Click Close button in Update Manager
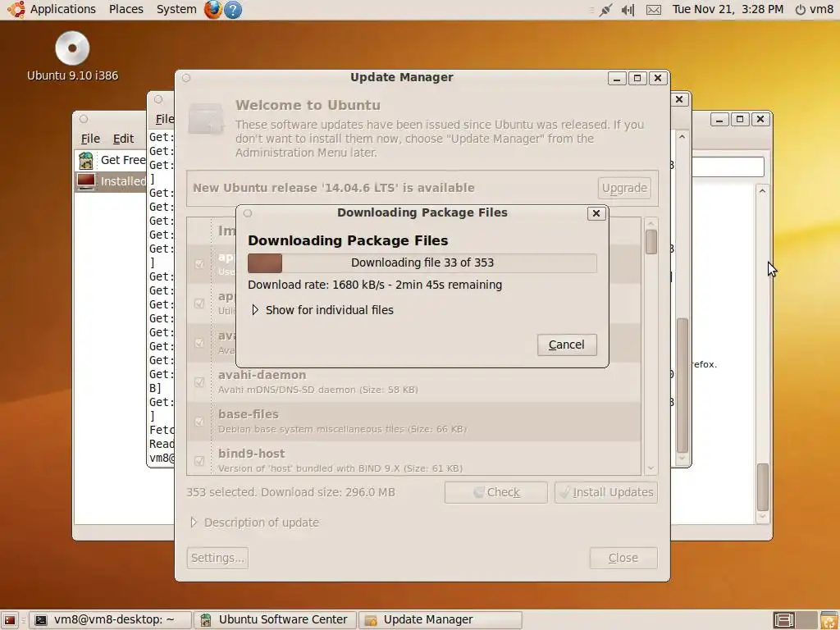This screenshot has height=630, width=840. coord(623,558)
